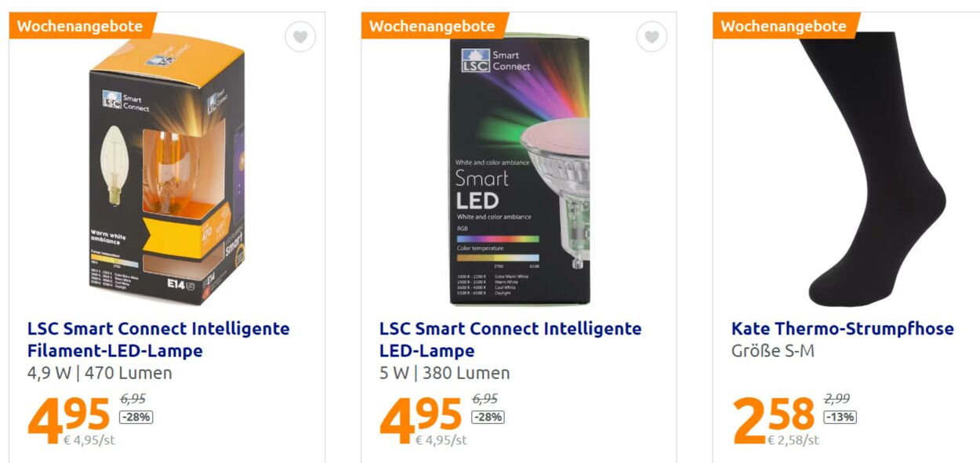980x463 pixels.
Task: Click the 2,58 price of Kate Thermo-Strumpfhose
Action: [x=773, y=419]
